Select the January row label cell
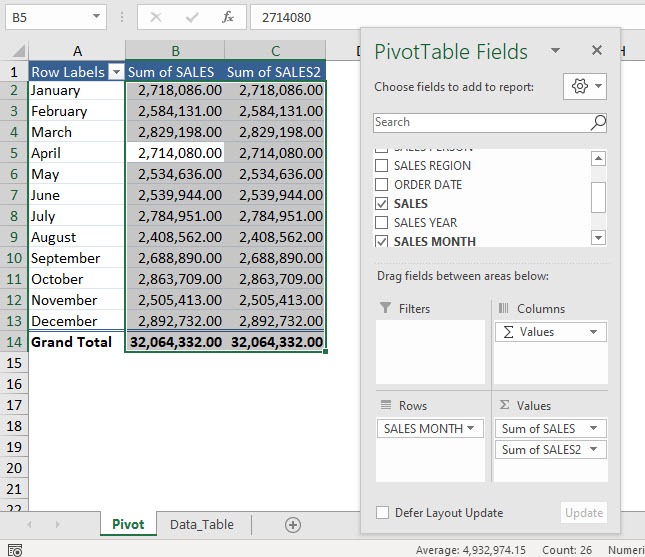This screenshot has height=557, width=645. pos(77,90)
